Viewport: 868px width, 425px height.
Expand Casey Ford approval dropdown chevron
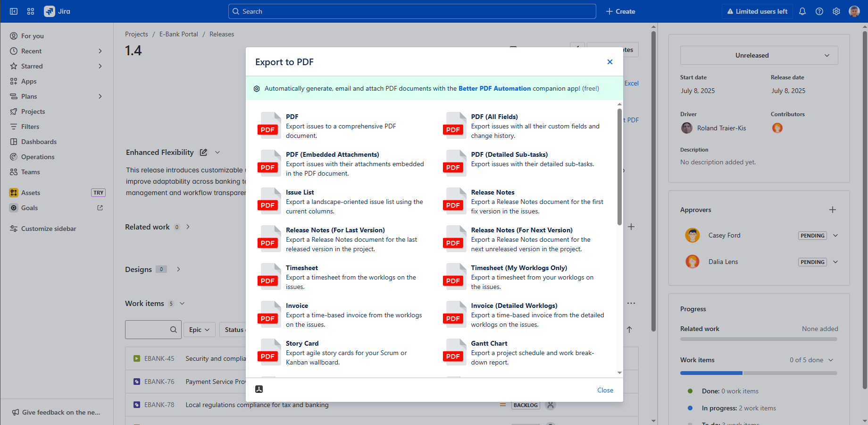(835, 235)
